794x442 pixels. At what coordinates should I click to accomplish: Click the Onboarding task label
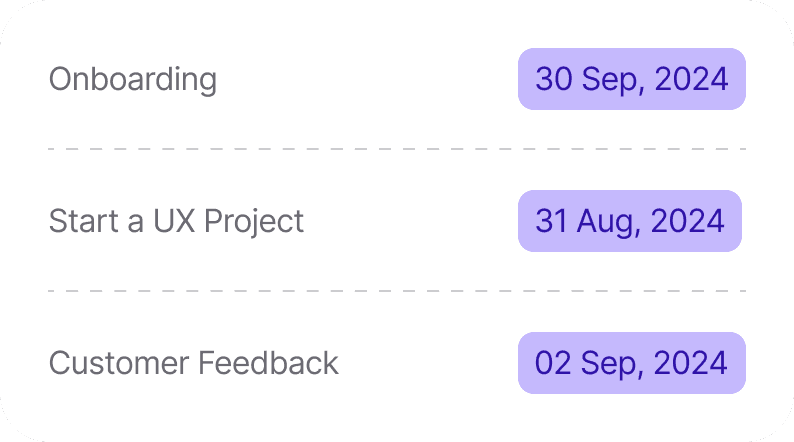coord(132,79)
